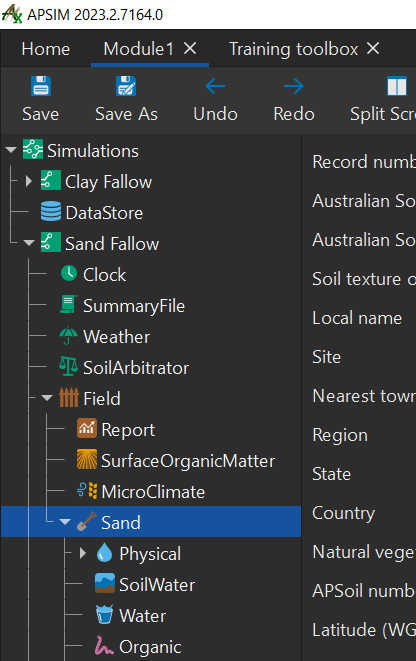Select the Clock tree item label
Viewport: 416px width, 661px height.
click(x=104, y=274)
